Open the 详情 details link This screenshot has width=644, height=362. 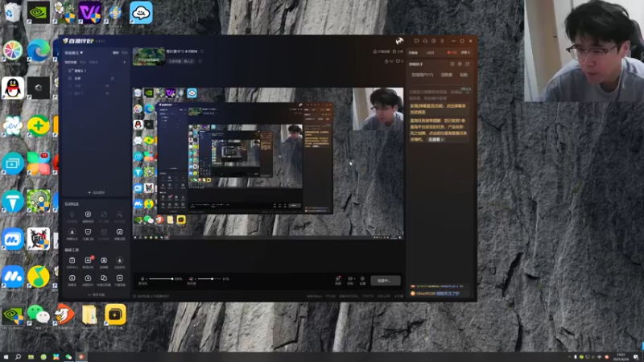click(465, 52)
